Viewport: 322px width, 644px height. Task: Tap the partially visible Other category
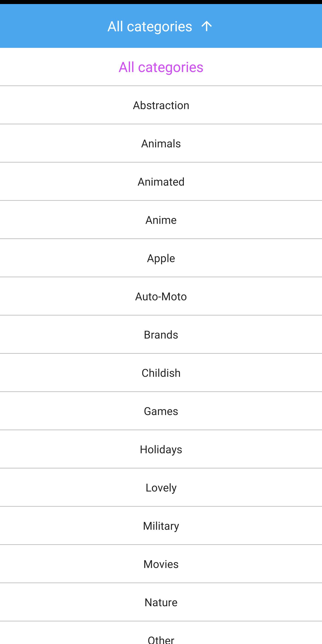point(161,638)
